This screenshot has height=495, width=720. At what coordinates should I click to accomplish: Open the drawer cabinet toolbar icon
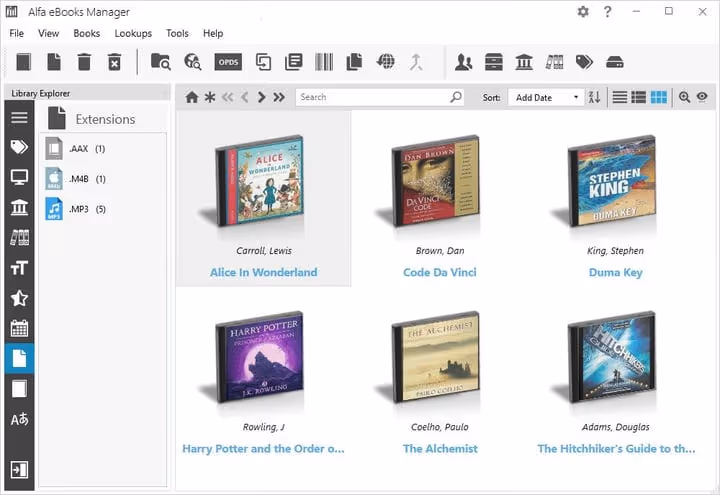[x=494, y=62]
